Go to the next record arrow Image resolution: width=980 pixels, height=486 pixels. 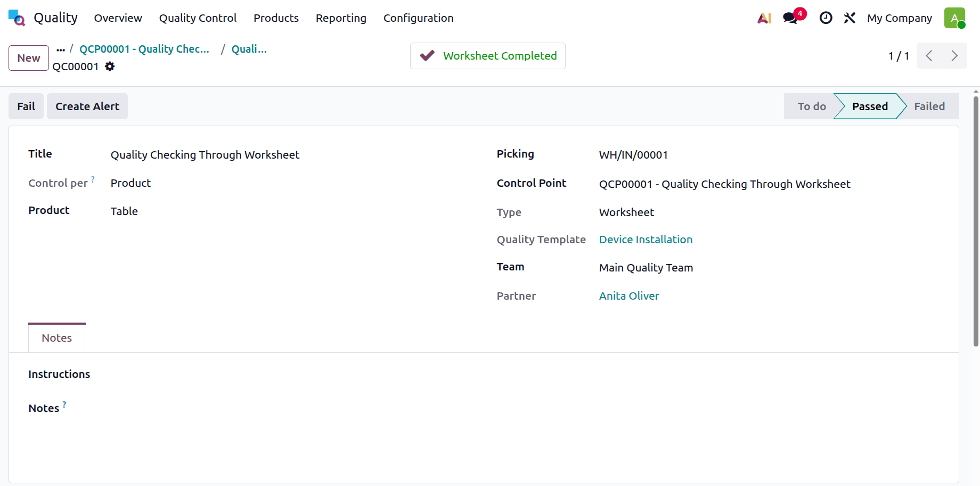(x=954, y=56)
